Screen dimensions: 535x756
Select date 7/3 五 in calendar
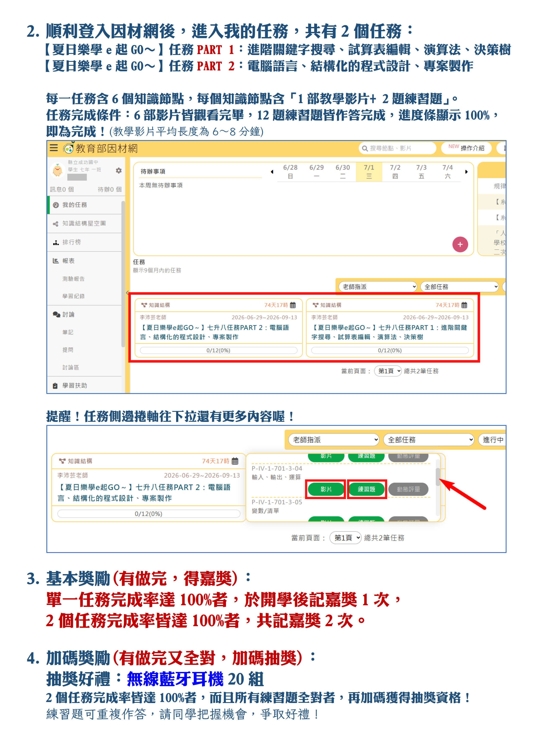pyautogui.click(x=421, y=172)
